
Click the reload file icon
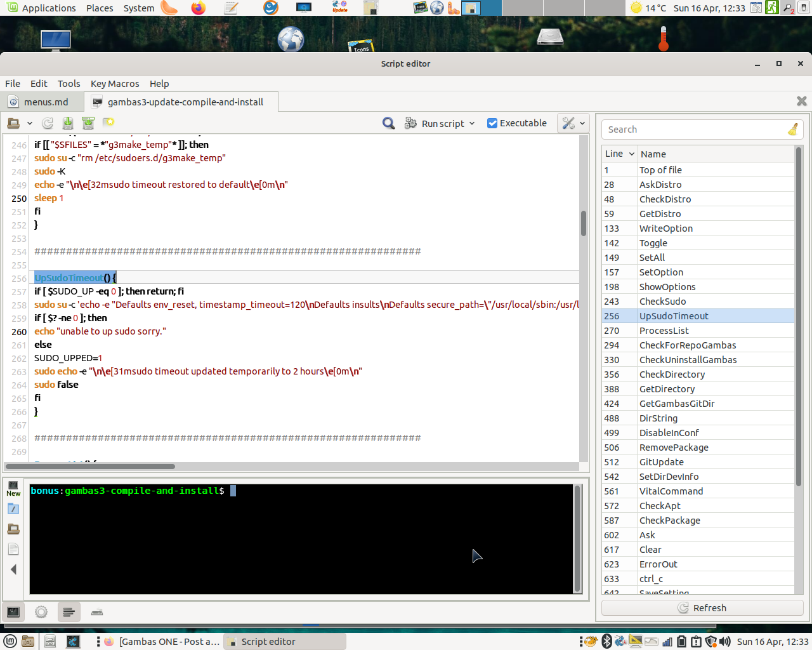click(48, 123)
